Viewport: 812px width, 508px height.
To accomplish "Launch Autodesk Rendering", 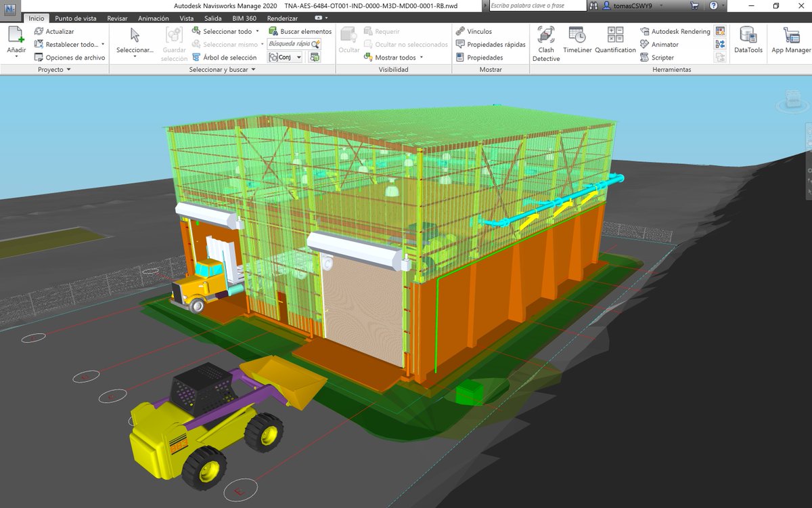I will point(677,31).
